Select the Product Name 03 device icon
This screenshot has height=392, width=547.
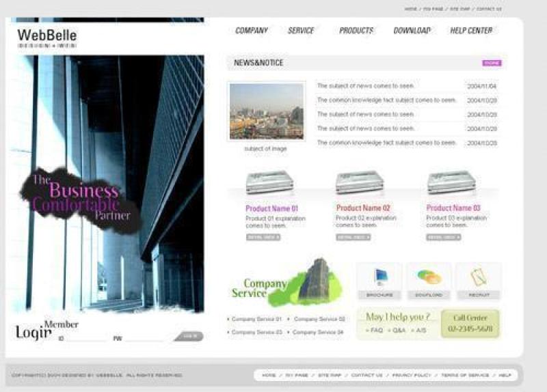pyautogui.click(x=451, y=182)
